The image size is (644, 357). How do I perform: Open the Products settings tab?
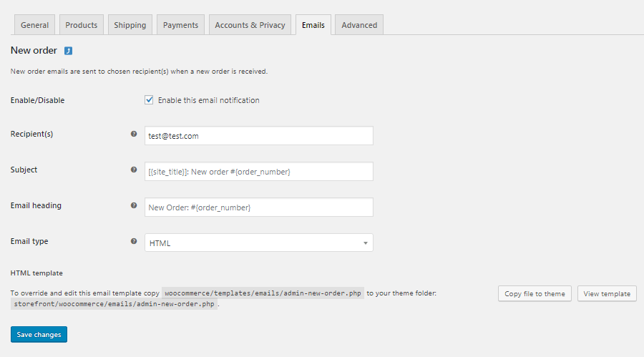[x=81, y=25]
